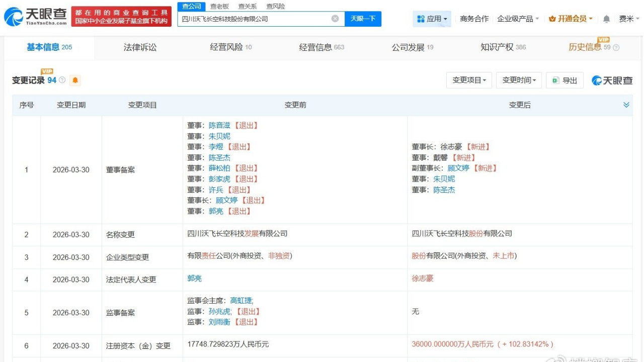
Task: Select the 经营信息 663 tab
Action: [321, 47]
